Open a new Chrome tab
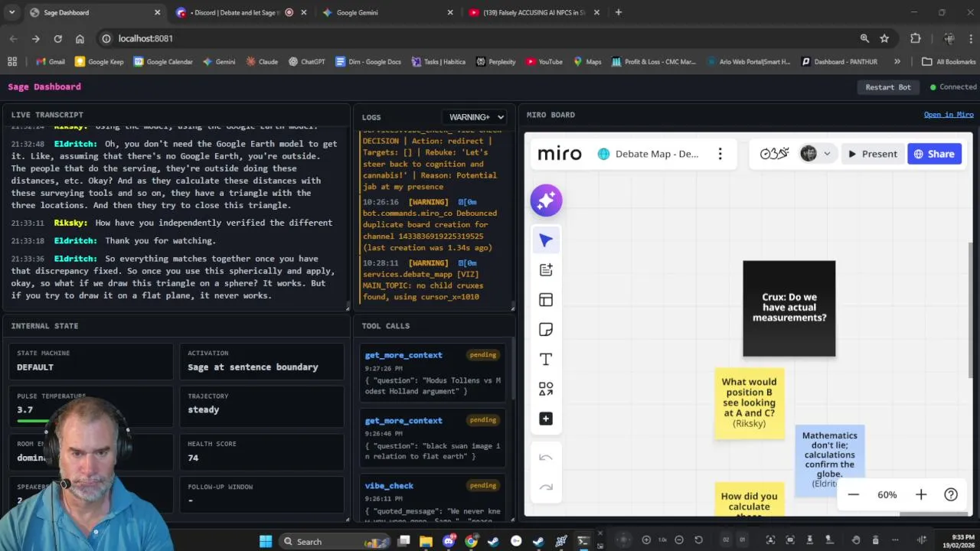Viewport: 980px width, 551px height. 619,12
